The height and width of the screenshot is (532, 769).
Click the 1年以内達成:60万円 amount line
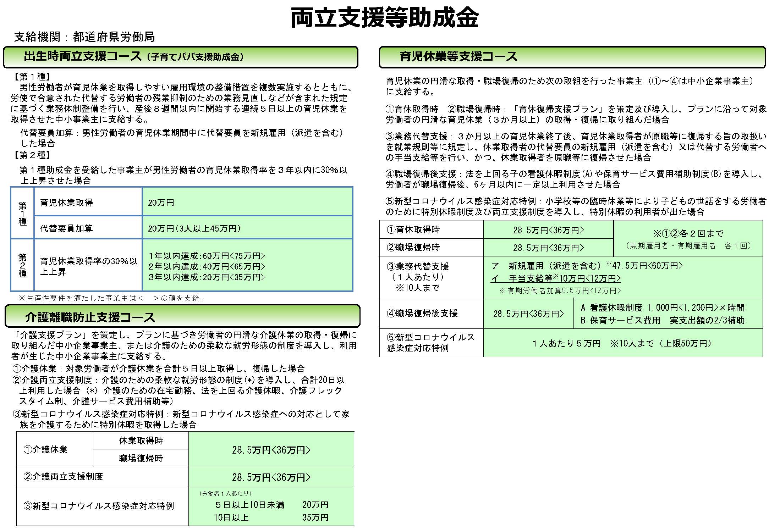click(x=207, y=256)
